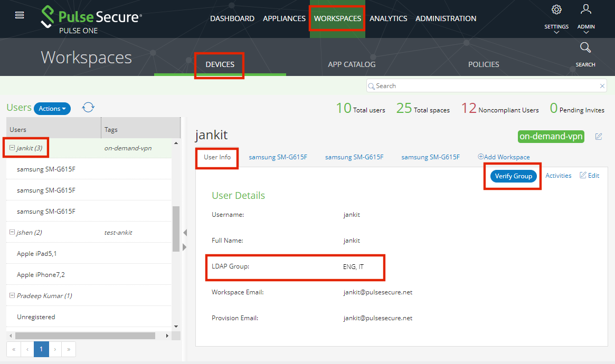Collapse the jshen (2) user row
Image resolution: width=615 pixels, height=364 pixels.
[x=12, y=232]
